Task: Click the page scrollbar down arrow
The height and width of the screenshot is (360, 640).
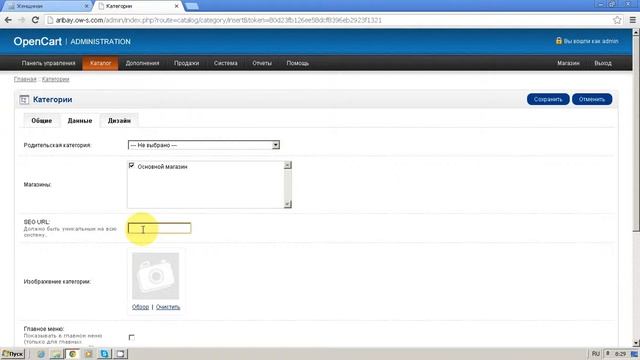Action: [x=636, y=343]
